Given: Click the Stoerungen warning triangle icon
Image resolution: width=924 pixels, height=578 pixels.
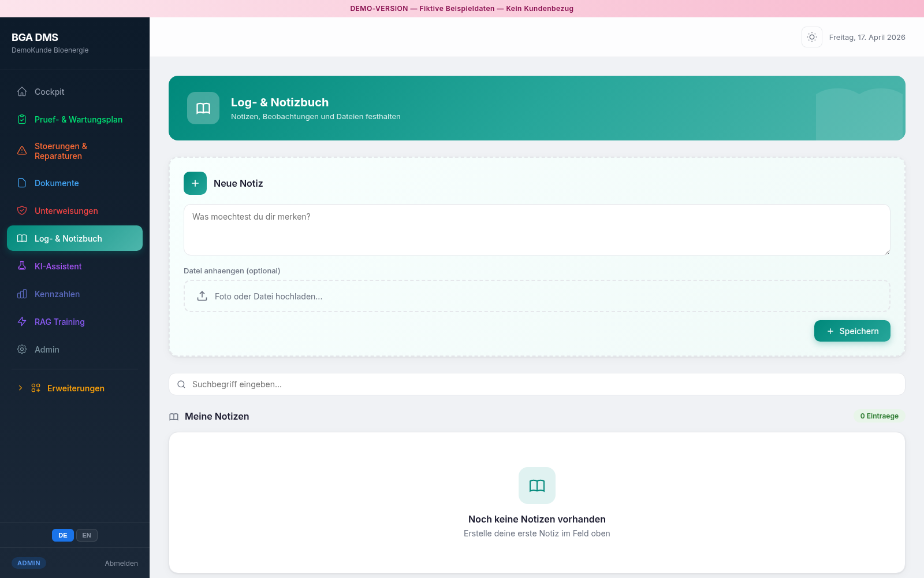Looking at the screenshot, I should point(22,151).
